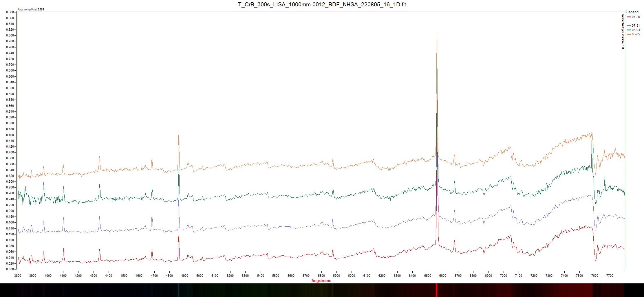Click the Legend heading
Viewport: 644px width, 297px height.
click(x=632, y=12)
